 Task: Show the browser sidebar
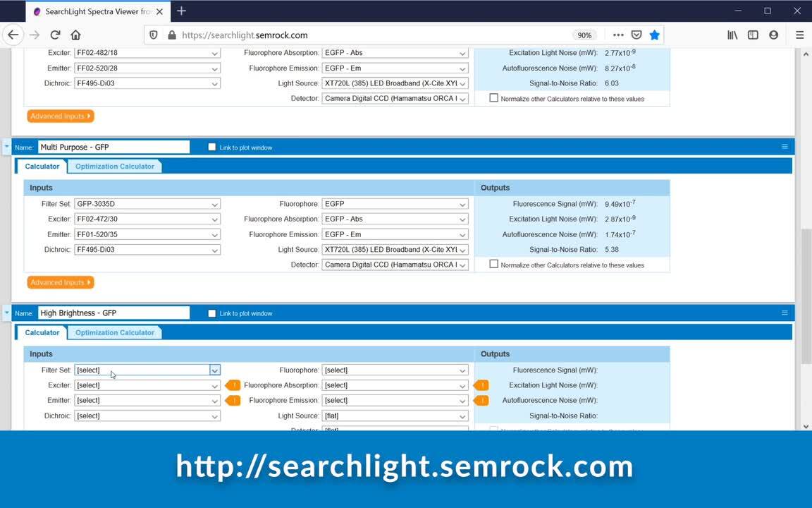coord(753,35)
